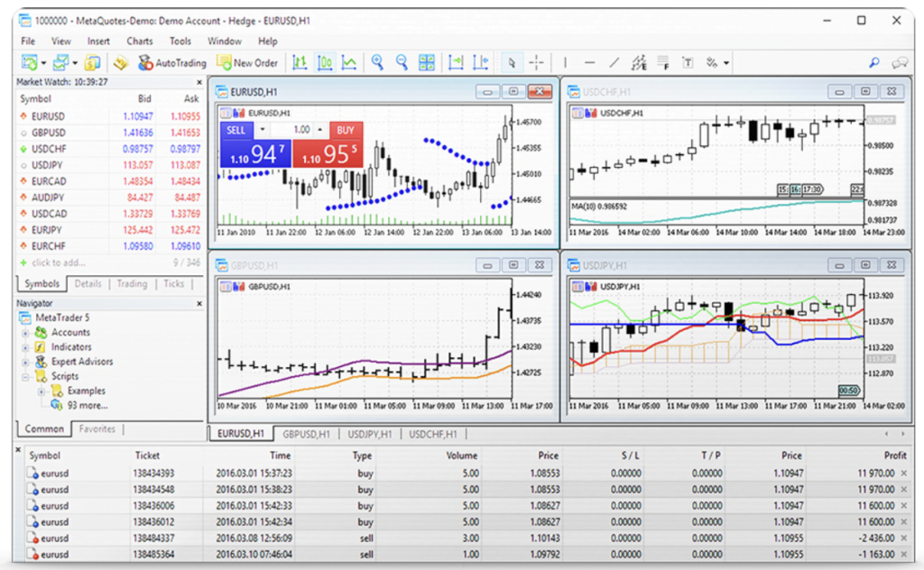
Task: Click the New Order toolbar button
Action: pos(247,62)
